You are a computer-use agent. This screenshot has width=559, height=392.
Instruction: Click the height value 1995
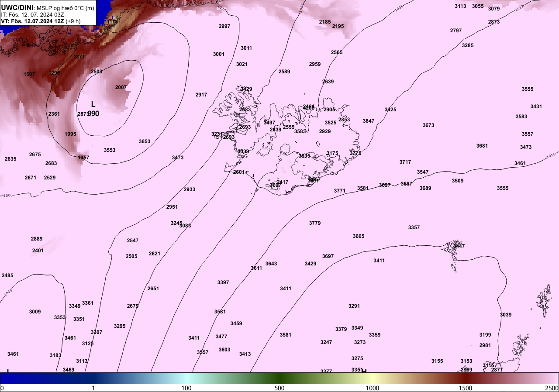pyautogui.click(x=70, y=134)
